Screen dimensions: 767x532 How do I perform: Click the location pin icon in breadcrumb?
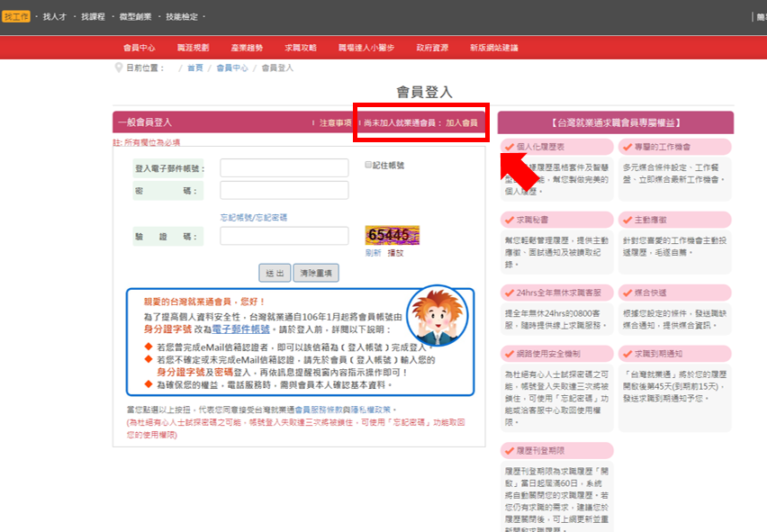[118, 68]
